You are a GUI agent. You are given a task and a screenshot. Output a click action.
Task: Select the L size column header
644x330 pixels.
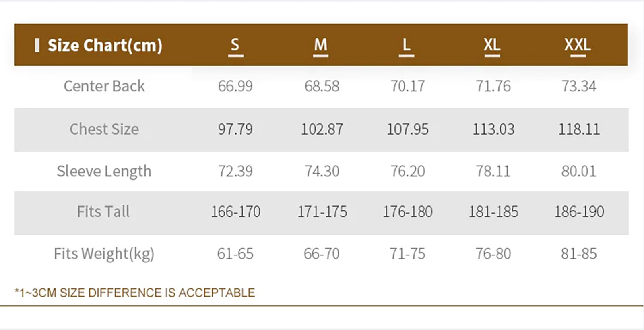(407, 45)
